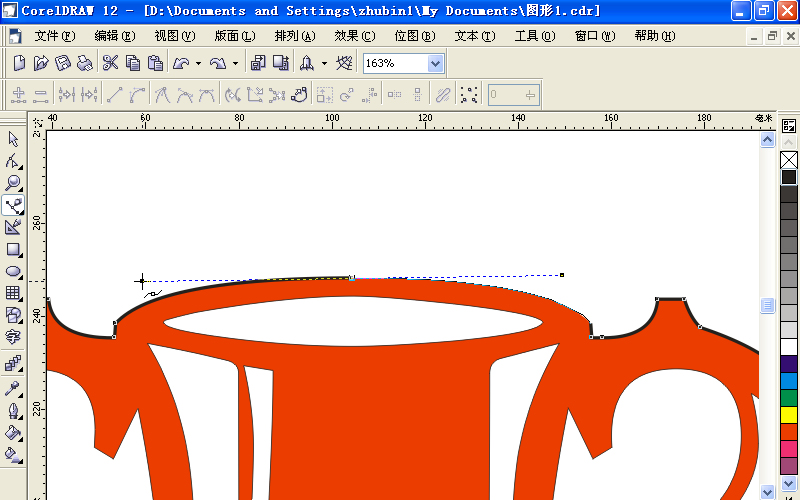Click Reverse curve direction icon
This screenshot has height=500, width=800.
tap(233, 95)
